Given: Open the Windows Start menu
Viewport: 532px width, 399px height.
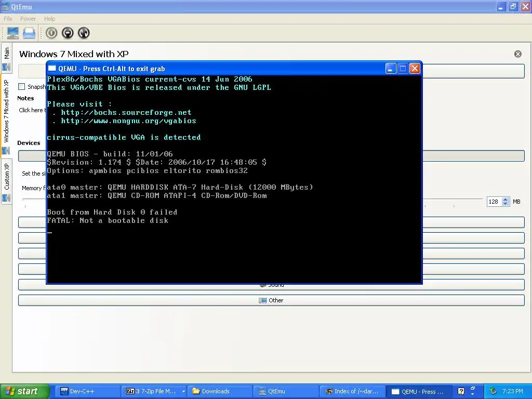Looking at the screenshot, I should tap(24, 391).
